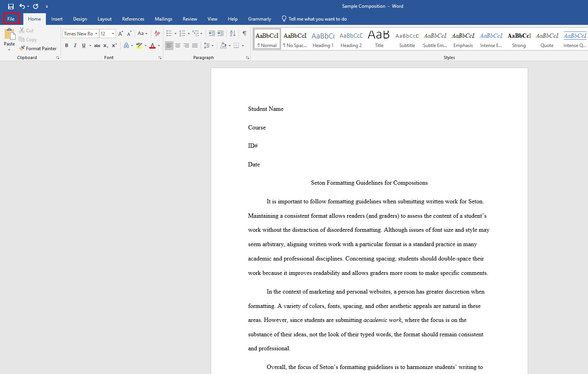Apply strikethrough formatting
The image size is (588, 374).
click(97, 45)
